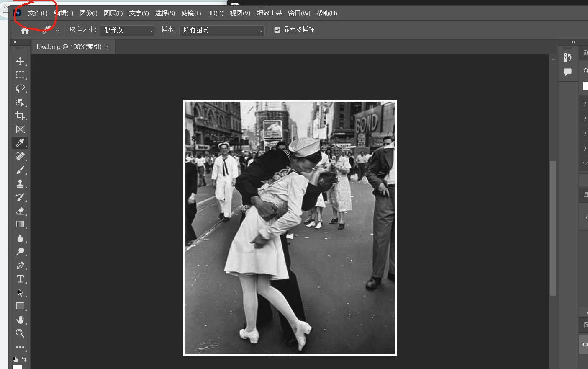588x369 pixels.
Task: Open the Comments panel icon
Action: pyautogui.click(x=568, y=72)
